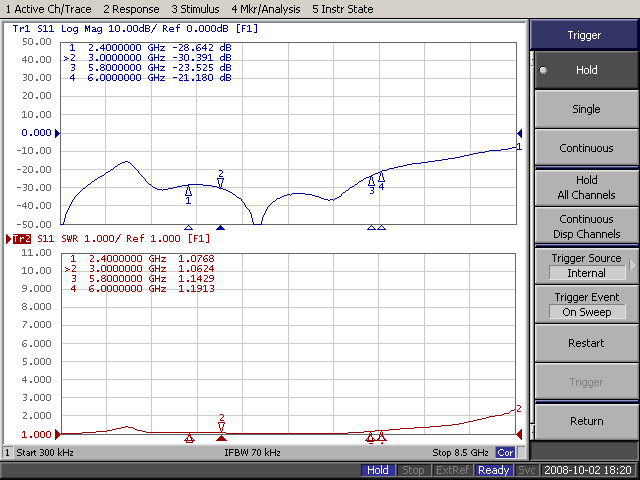The image size is (640, 480).
Task: Select active marker 2 on the SWR trace
Action: 221,426
